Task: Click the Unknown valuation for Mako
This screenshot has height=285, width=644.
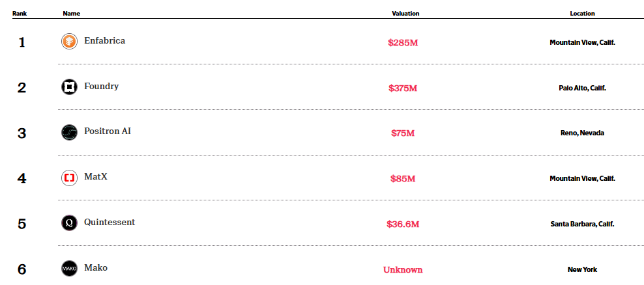Action: point(402,269)
